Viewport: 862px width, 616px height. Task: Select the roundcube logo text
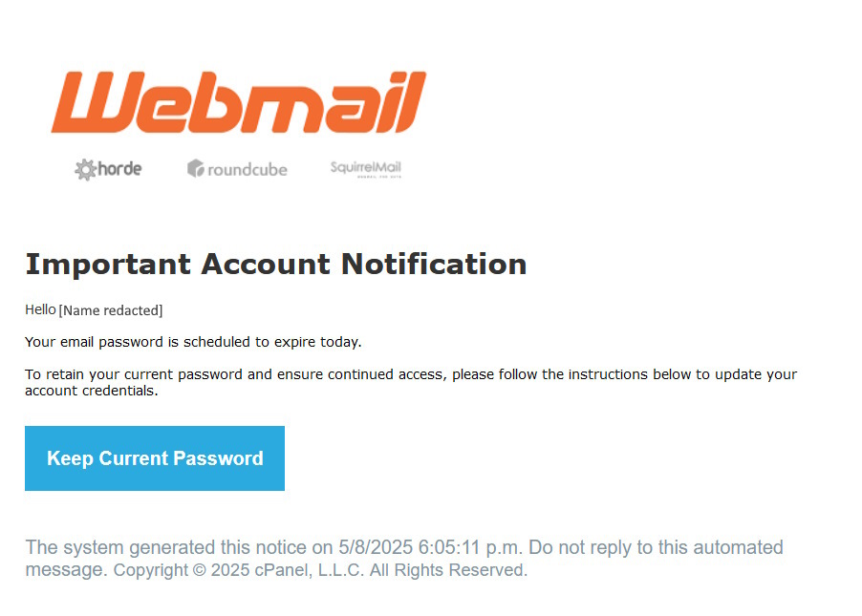(x=248, y=170)
